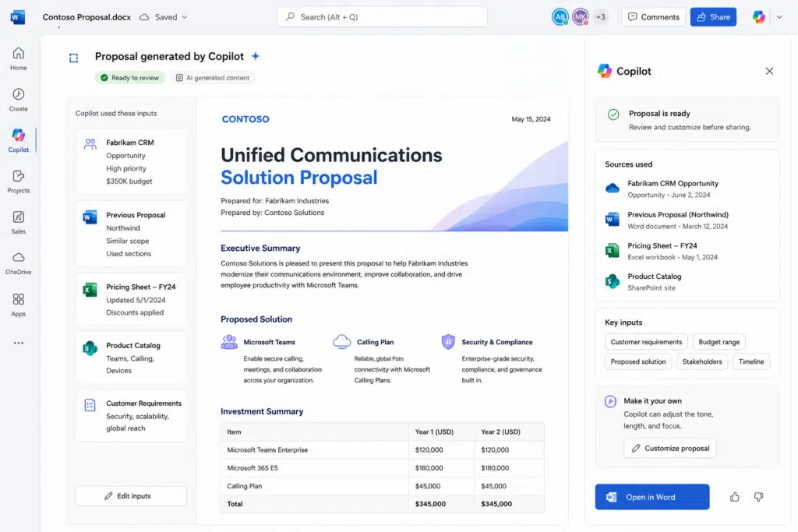Click the Edit inputs button
This screenshot has width=798, height=532.
[x=131, y=496]
